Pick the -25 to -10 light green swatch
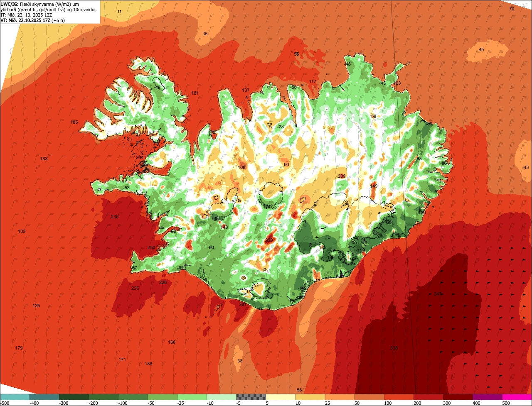This screenshot has height=406, width=532. coord(192,397)
